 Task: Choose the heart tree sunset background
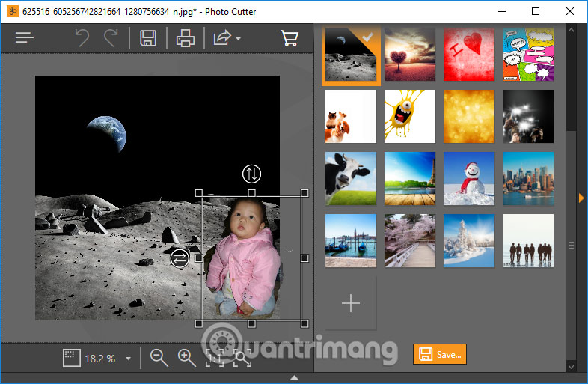tap(410, 55)
